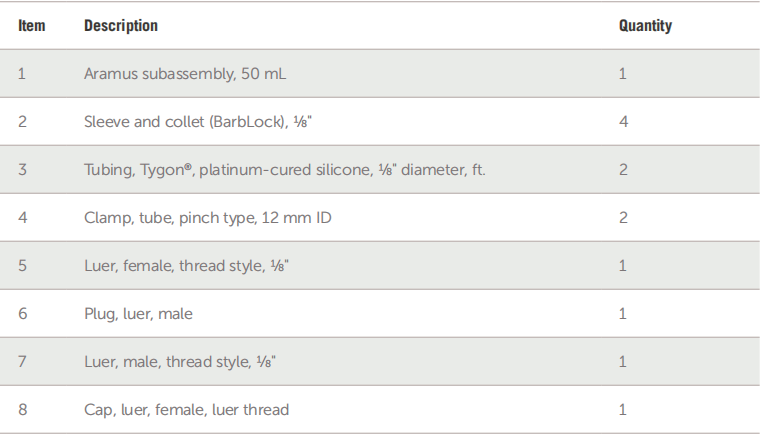The image size is (761, 438).
Task: Click the quantity value for Tygon tubing
Action: 623,170
